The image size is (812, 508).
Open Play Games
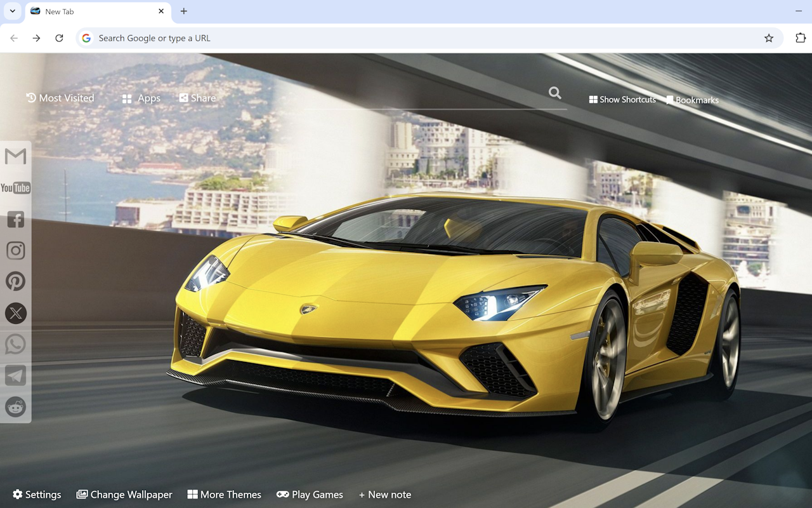(x=310, y=494)
